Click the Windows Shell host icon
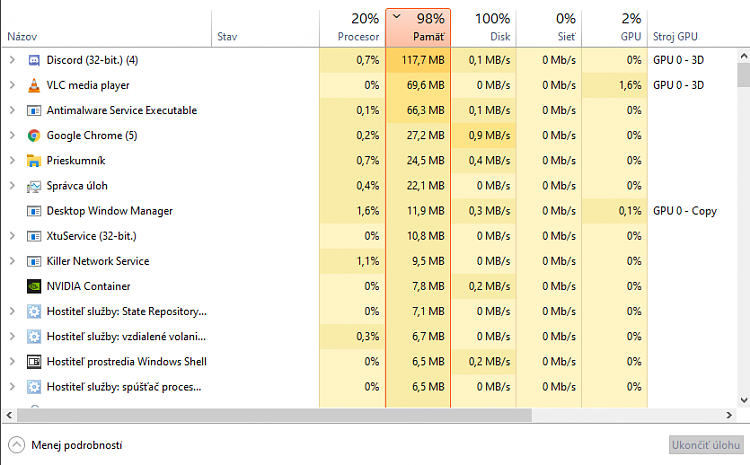The width and height of the screenshot is (750, 465). (x=34, y=362)
